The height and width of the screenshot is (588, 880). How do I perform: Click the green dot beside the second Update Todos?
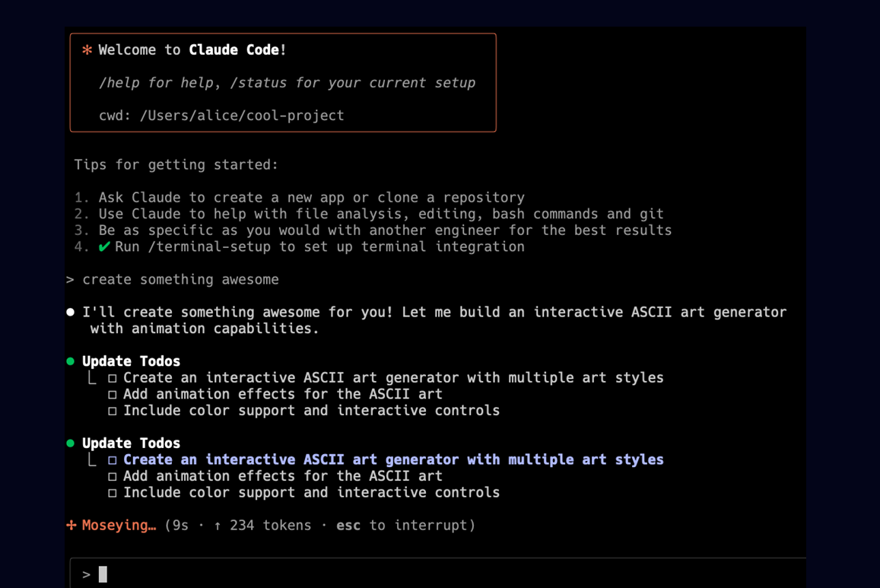[x=71, y=443]
